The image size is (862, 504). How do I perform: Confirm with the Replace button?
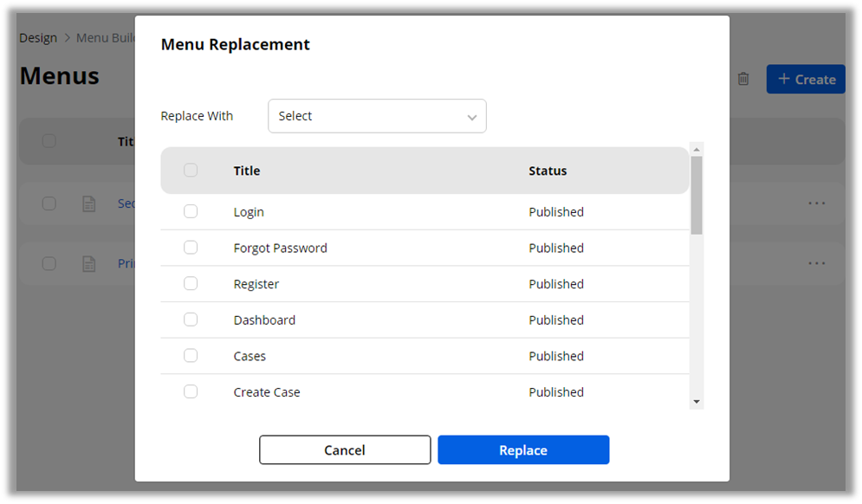pyautogui.click(x=523, y=450)
